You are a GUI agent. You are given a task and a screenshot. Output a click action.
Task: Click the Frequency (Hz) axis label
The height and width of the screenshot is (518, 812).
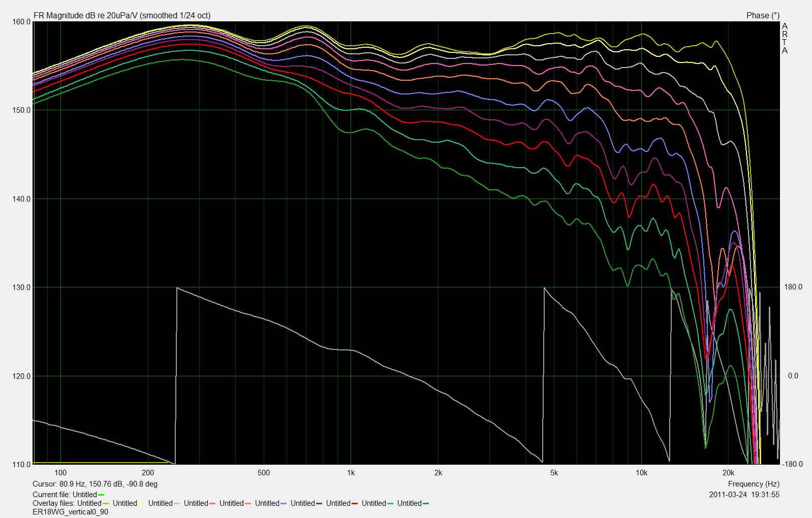pyautogui.click(x=753, y=484)
